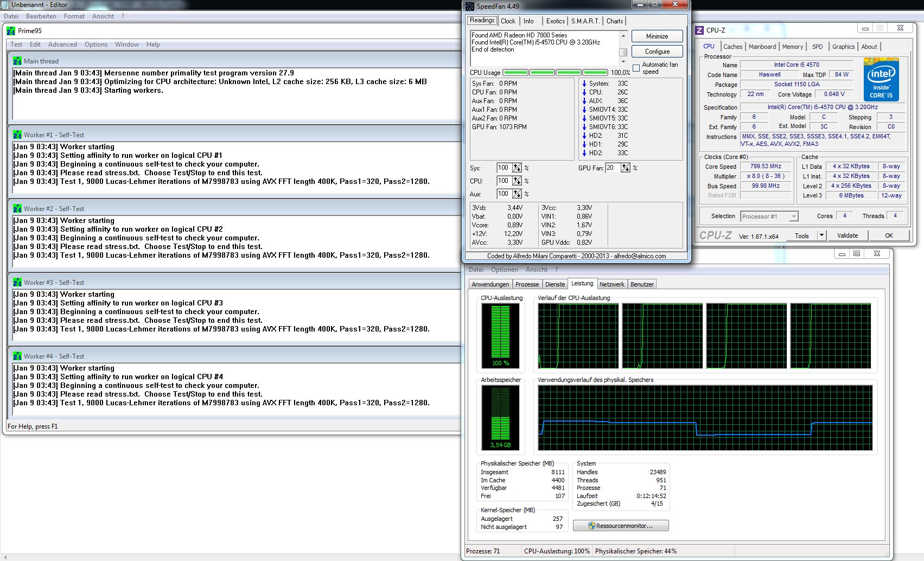Open the Dienste tab in Task Manager
The height and width of the screenshot is (561, 924).
(555, 284)
